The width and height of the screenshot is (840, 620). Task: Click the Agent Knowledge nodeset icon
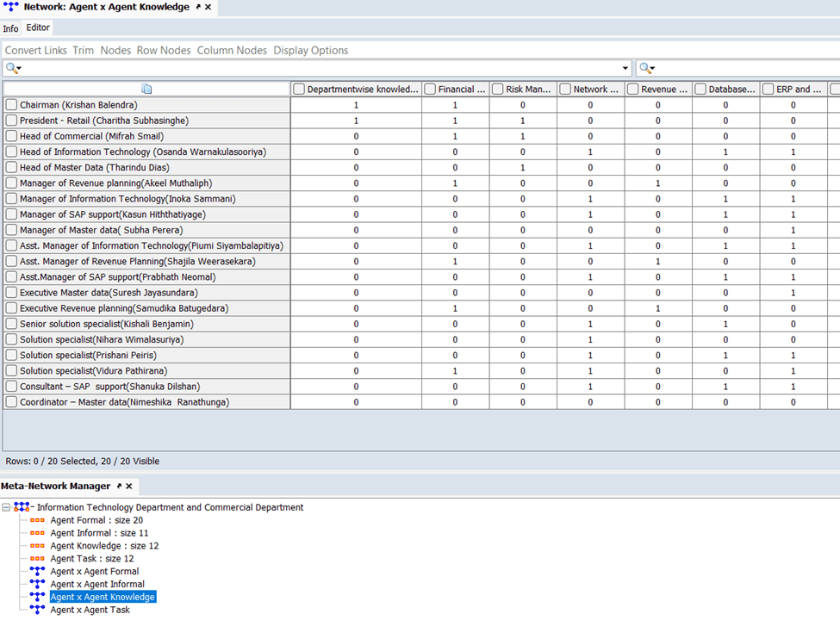click(x=37, y=546)
